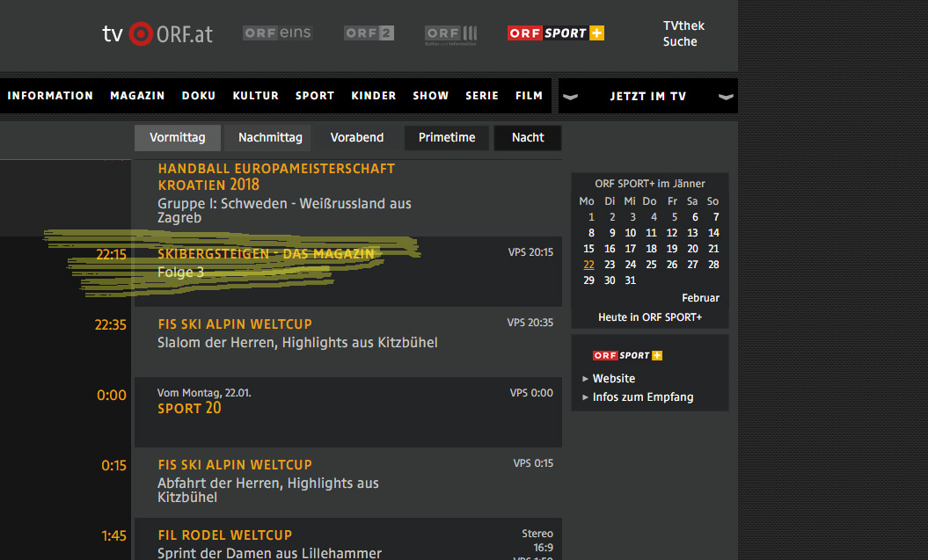
Task: Go to Februar in the calendar
Action: pos(701,298)
